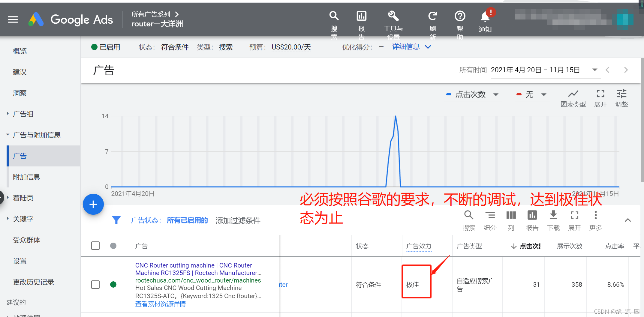Open Audiences (受众群体) in sidebar
This screenshot has height=317, width=644.
pyautogui.click(x=26, y=240)
